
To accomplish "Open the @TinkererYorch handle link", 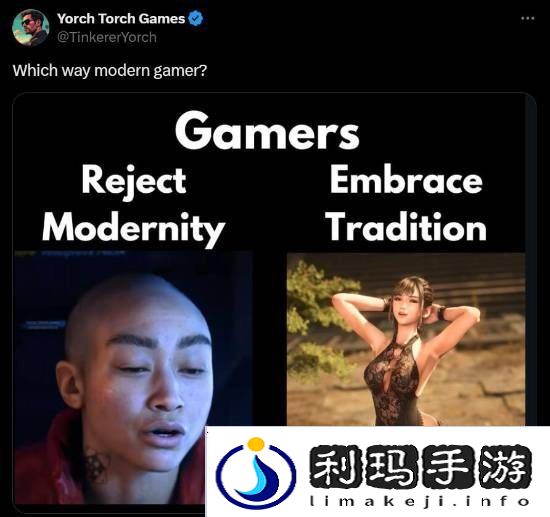I will pyautogui.click(x=107, y=37).
